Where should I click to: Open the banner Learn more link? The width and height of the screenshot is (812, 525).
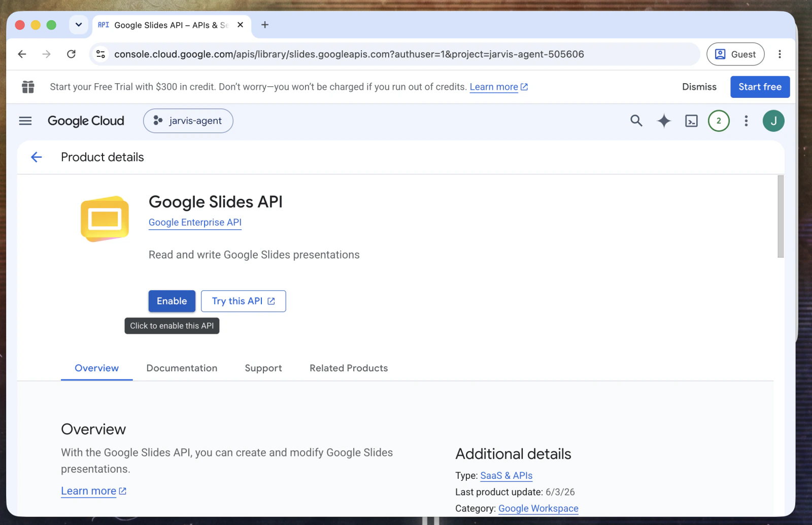pyautogui.click(x=498, y=87)
